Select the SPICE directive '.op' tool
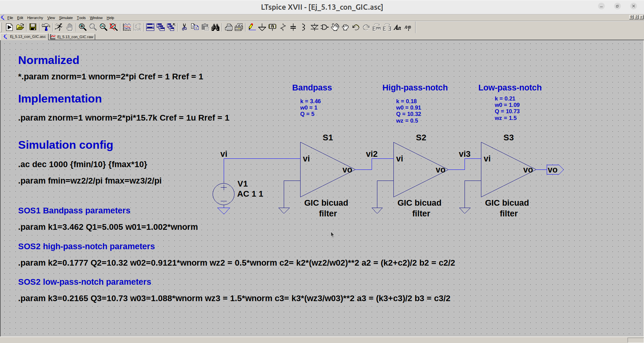This screenshot has height=343, width=644. [408, 27]
